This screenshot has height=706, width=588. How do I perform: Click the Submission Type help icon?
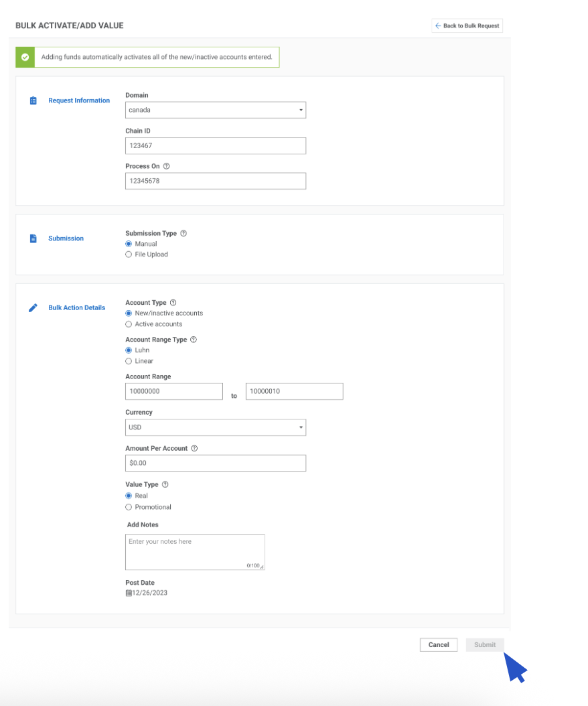(183, 234)
